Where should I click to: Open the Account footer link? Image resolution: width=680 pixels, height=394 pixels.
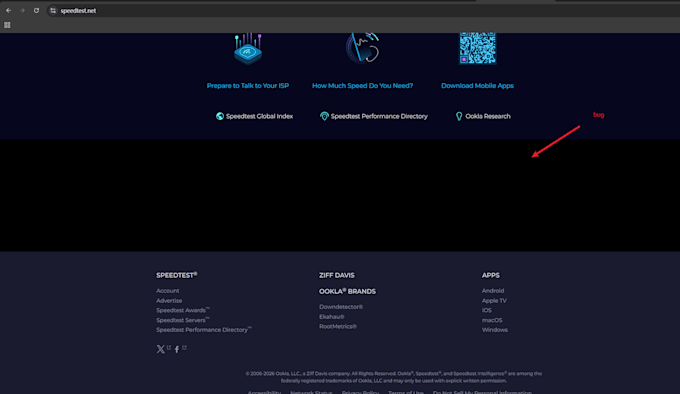[168, 291]
